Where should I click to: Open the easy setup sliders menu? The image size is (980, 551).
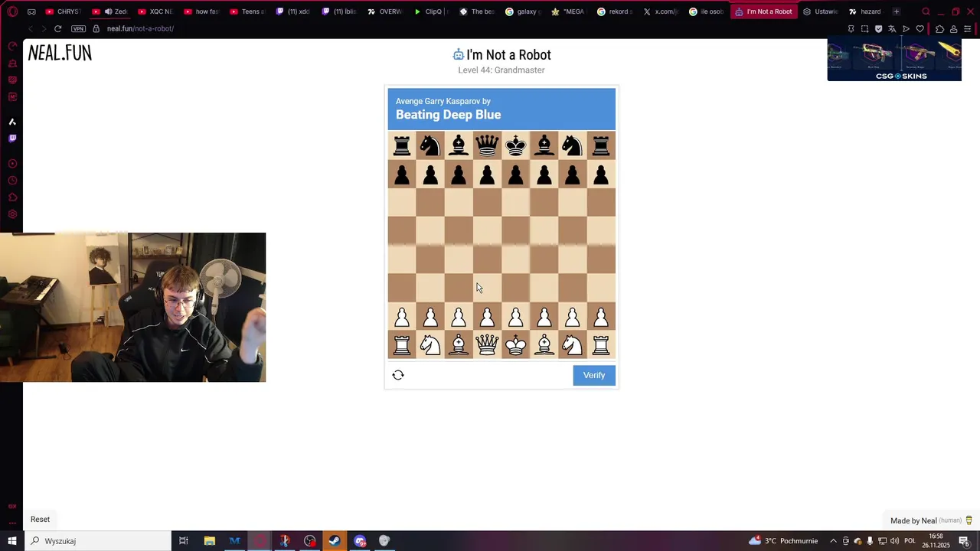pos(968,28)
